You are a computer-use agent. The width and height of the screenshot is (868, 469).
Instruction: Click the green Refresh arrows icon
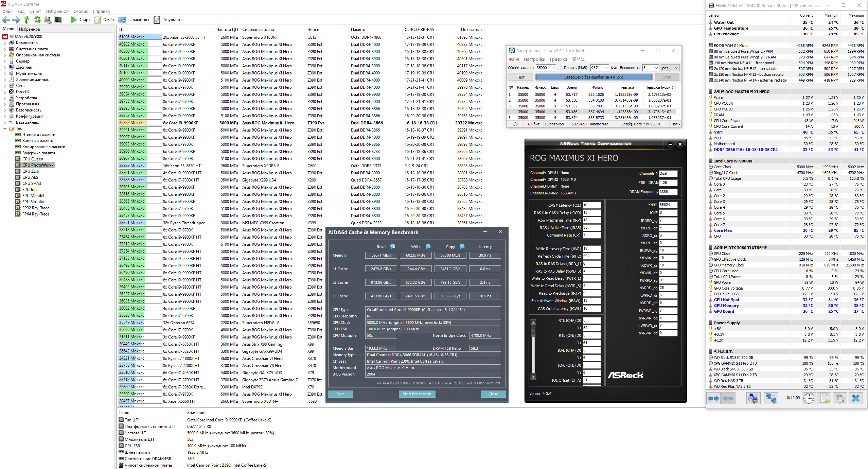tap(37, 20)
